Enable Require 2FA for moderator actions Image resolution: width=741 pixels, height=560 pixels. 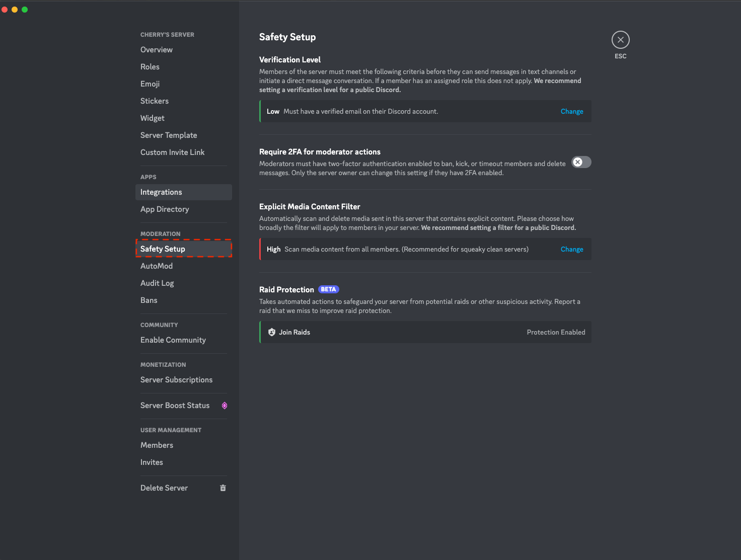point(581,162)
